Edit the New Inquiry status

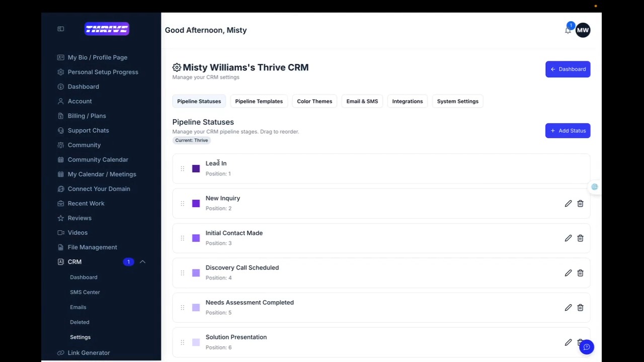(x=568, y=204)
